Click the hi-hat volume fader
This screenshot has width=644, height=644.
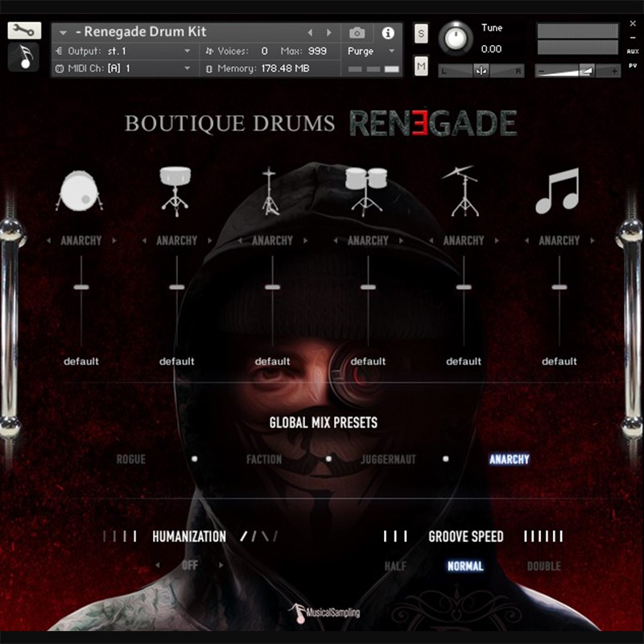click(x=273, y=287)
